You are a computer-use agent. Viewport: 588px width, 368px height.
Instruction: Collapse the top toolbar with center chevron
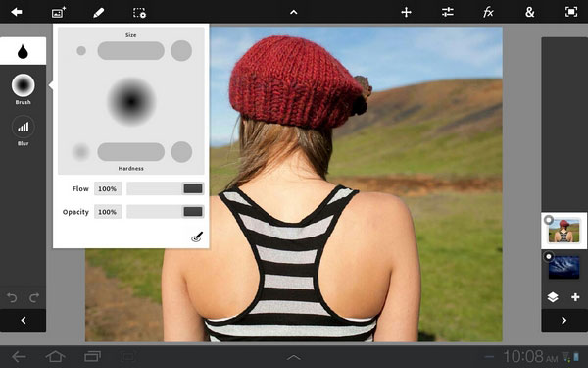coord(294,12)
